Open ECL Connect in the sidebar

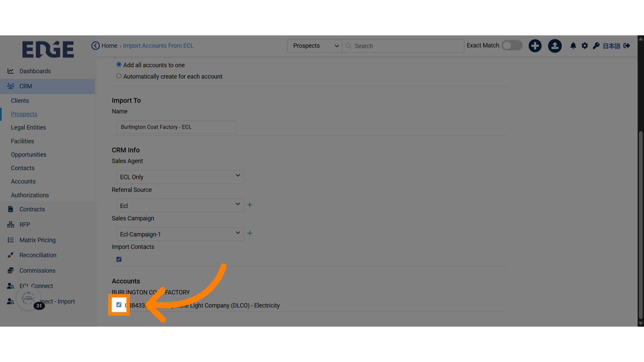point(36,286)
